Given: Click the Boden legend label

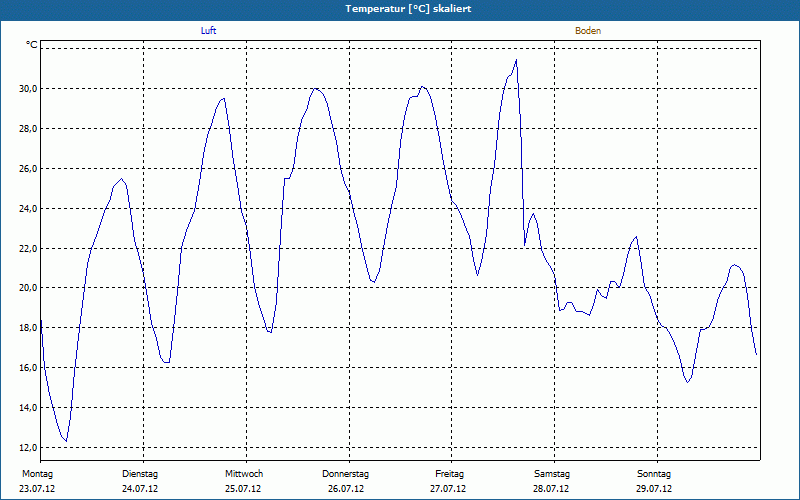Looking at the screenshot, I should click(x=588, y=31).
